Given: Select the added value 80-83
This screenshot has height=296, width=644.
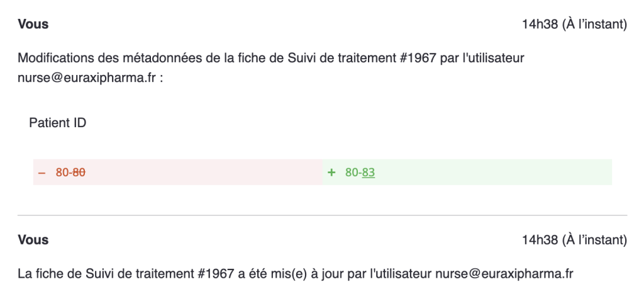Looking at the screenshot, I should tap(360, 173).
